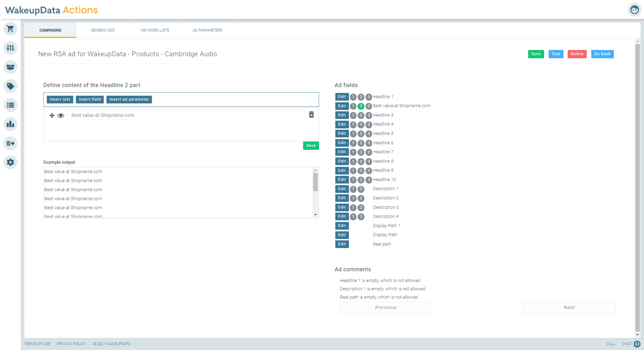Save the Headline 2 content
Image resolution: width=644 pixels, height=350 pixels.
tap(311, 146)
